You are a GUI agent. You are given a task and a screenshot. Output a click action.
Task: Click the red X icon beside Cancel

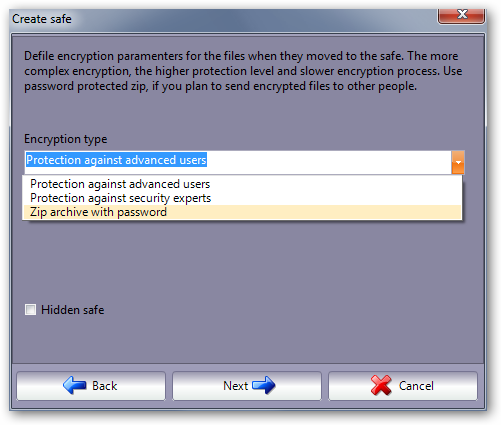tap(381, 385)
